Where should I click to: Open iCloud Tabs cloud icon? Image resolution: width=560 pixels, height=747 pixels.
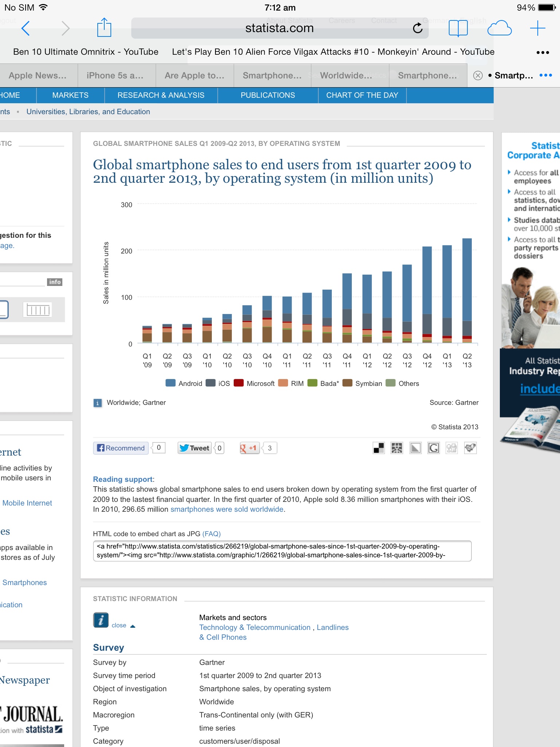(x=499, y=28)
